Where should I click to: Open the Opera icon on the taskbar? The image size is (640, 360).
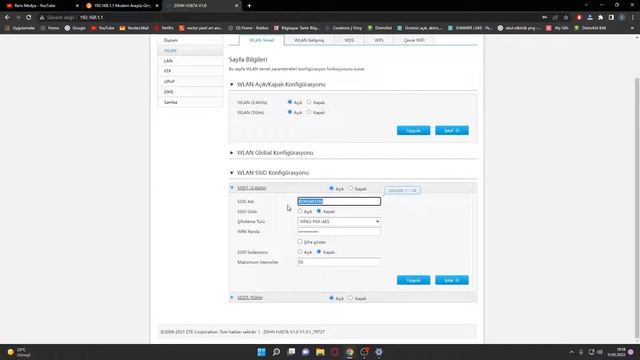click(335, 352)
